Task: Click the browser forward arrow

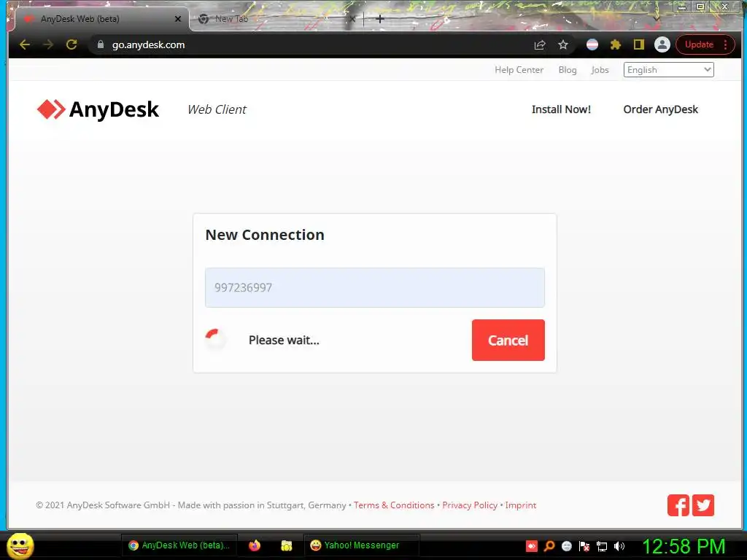Action: 48,44
